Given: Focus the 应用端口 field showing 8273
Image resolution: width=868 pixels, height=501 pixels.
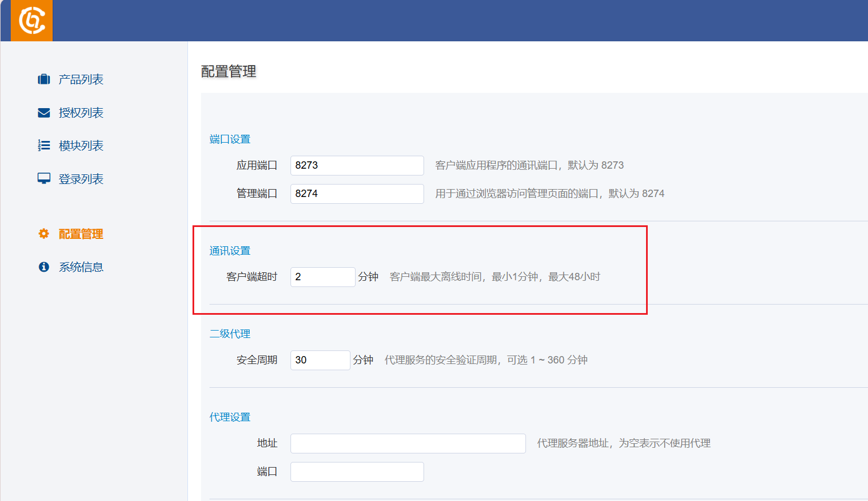Looking at the screenshot, I should 357,165.
